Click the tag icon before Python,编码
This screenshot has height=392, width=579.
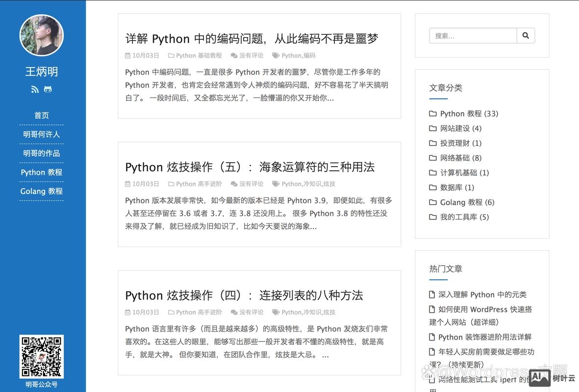pyautogui.click(x=275, y=55)
